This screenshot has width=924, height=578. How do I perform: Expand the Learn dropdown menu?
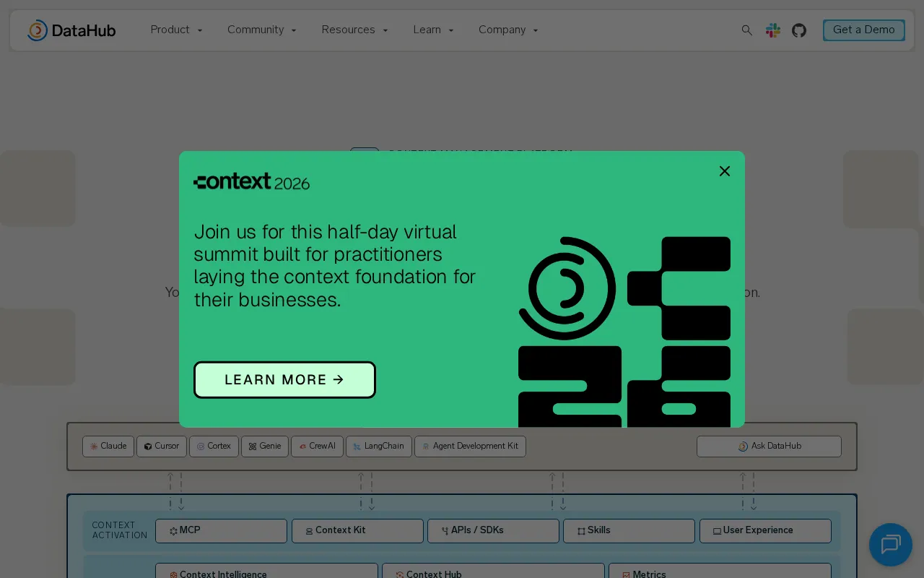pyautogui.click(x=434, y=30)
